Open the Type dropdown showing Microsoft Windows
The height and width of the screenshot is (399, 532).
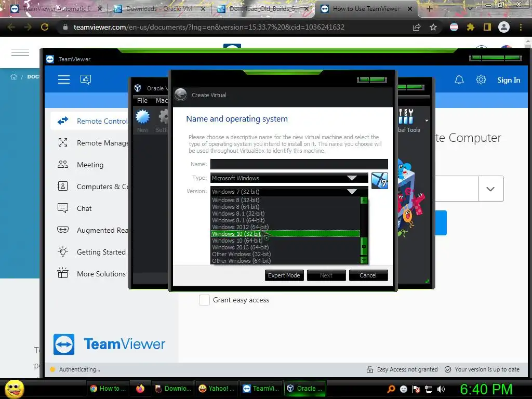point(289,178)
